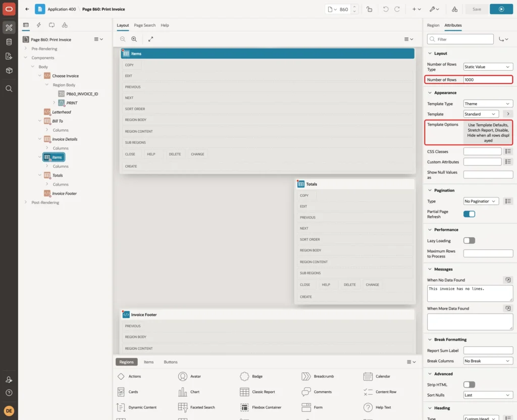Viewport: 517px width, 420px height.
Task: Open Shared Components icon in toolbar
Action: pyautogui.click(x=455, y=9)
